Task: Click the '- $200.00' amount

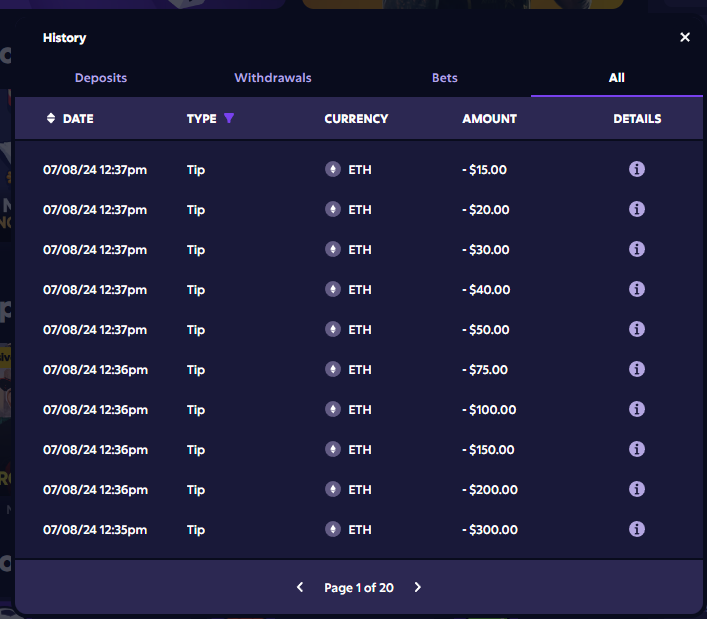Action: click(x=490, y=490)
